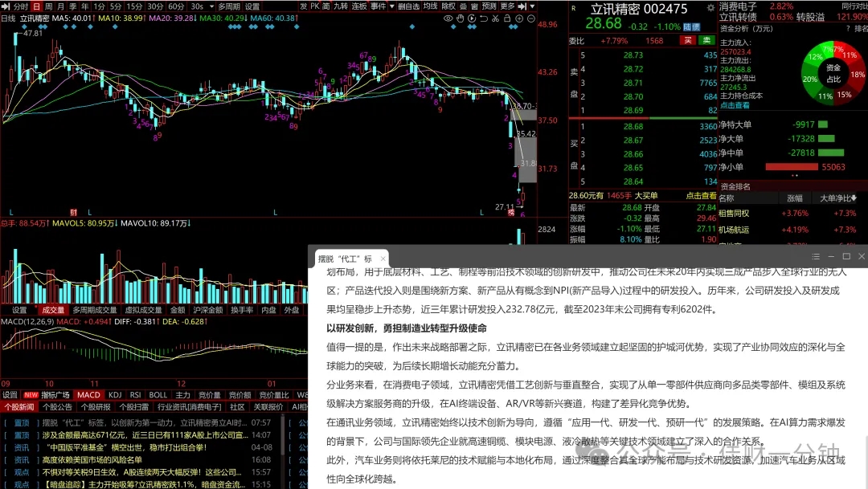Click the 财 marker on the chart baseline
This screenshot has height=489, width=868.
(x=74, y=213)
